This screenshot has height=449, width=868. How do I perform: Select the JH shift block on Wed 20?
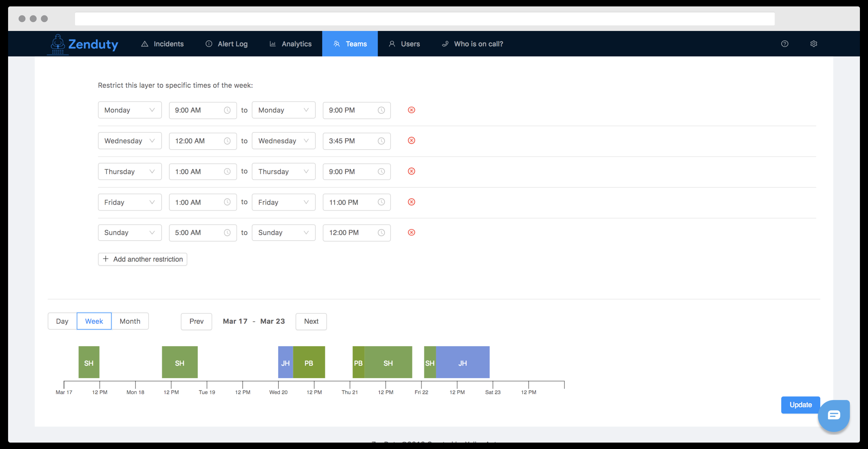tap(285, 363)
